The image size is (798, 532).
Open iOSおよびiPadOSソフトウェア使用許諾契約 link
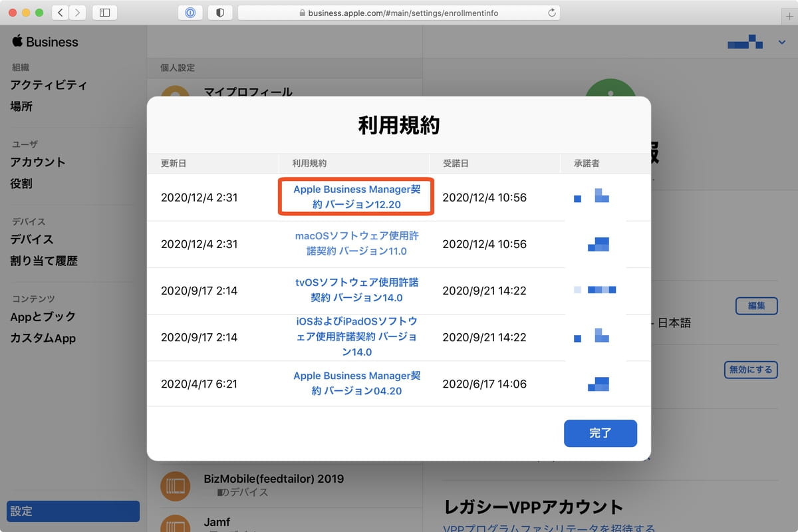click(357, 336)
